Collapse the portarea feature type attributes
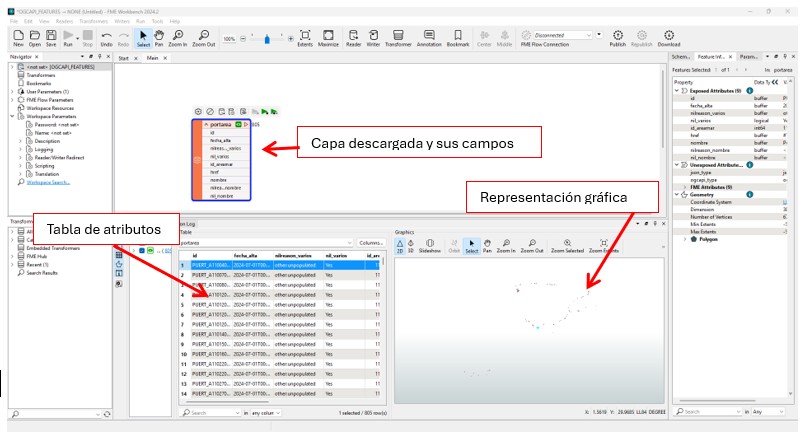 coord(205,124)
